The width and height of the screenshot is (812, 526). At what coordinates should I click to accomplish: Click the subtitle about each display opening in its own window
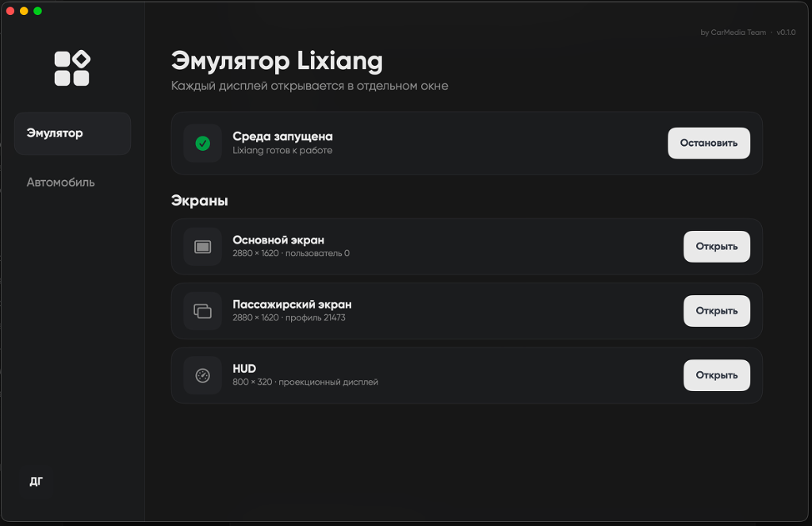[x=310, y=86]
